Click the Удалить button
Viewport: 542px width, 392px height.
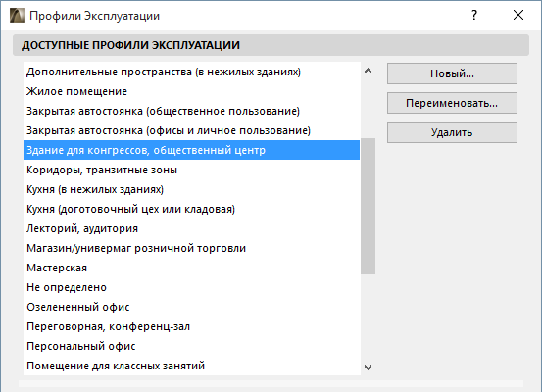[452, 132]
